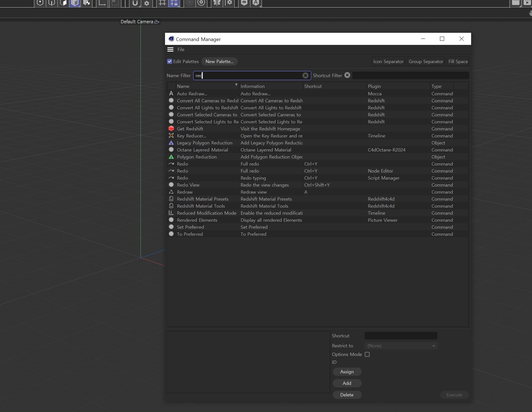Image resolution: width=532 pixels, height=412 pixels.
Task: Click the clapperboard render icon at top right
Action: pyautogui.click(x=516, y=3)
